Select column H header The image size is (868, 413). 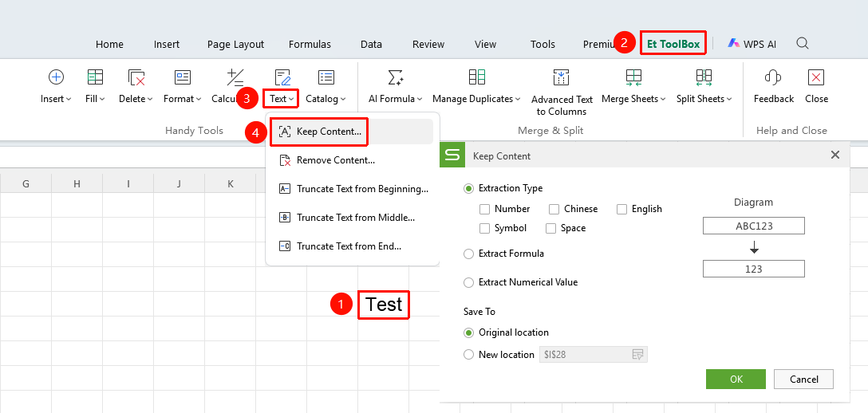pos(77,183)
